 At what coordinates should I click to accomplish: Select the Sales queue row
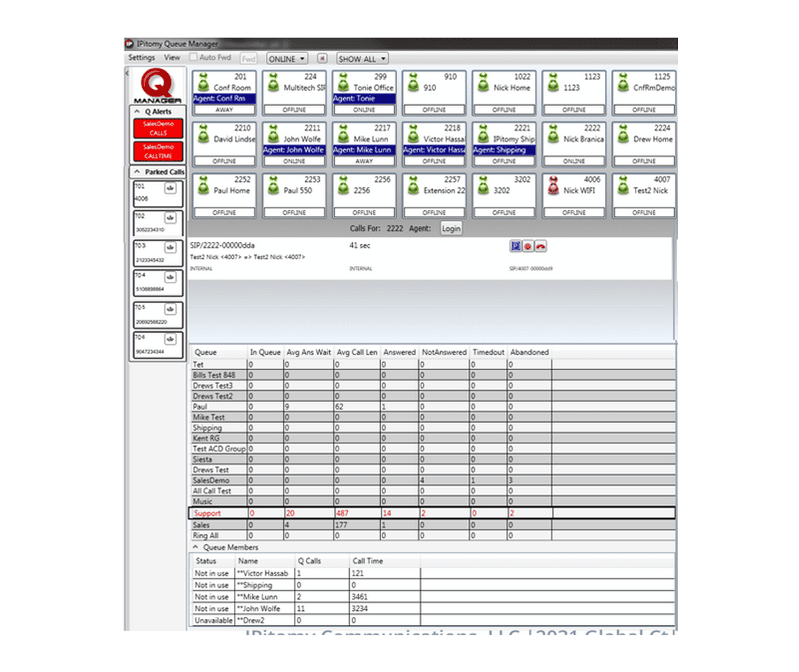pos(432,525)
